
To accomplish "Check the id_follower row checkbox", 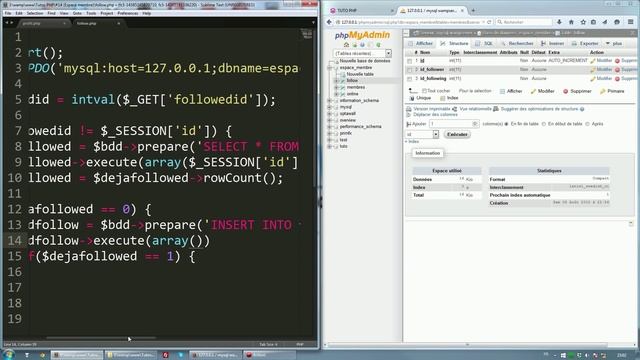I will pyautogui.click(x=409, y=70).
